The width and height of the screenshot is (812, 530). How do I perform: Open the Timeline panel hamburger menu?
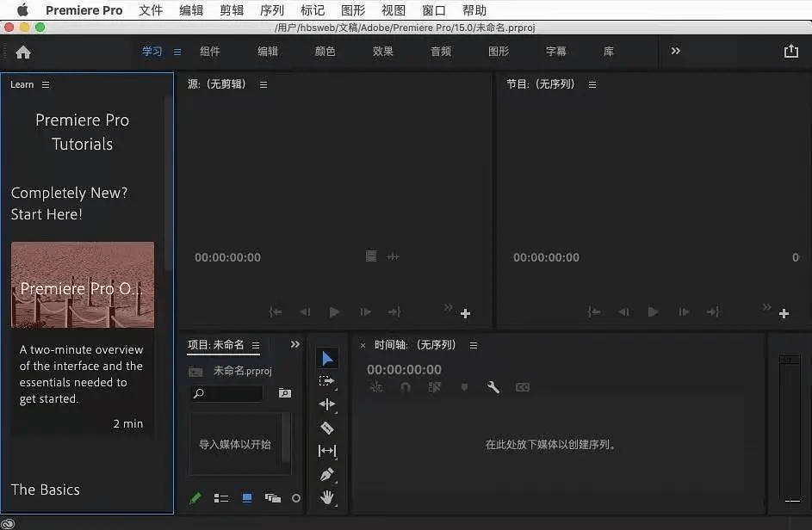pos(474,345)
